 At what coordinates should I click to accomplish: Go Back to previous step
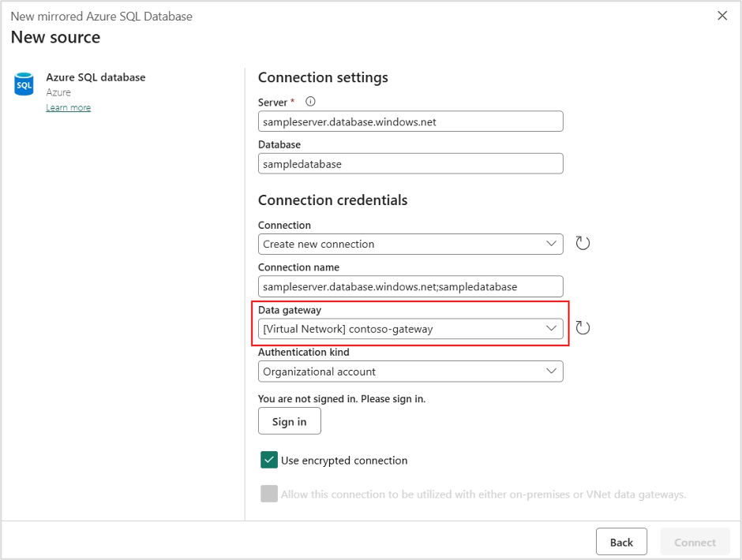click(x=621, y=542)
